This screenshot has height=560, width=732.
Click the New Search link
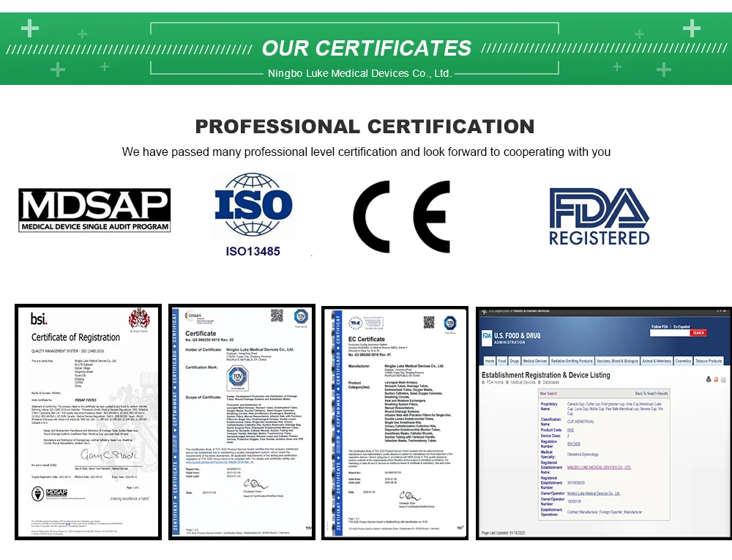coord(548,393)
